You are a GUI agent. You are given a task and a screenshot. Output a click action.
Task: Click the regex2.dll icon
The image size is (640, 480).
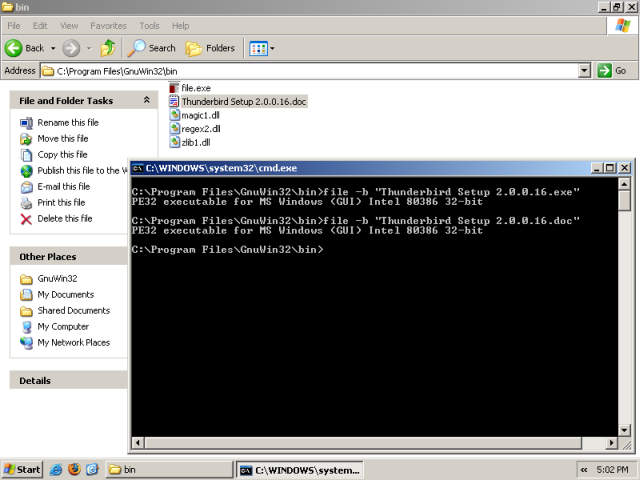tap(174, 129)
